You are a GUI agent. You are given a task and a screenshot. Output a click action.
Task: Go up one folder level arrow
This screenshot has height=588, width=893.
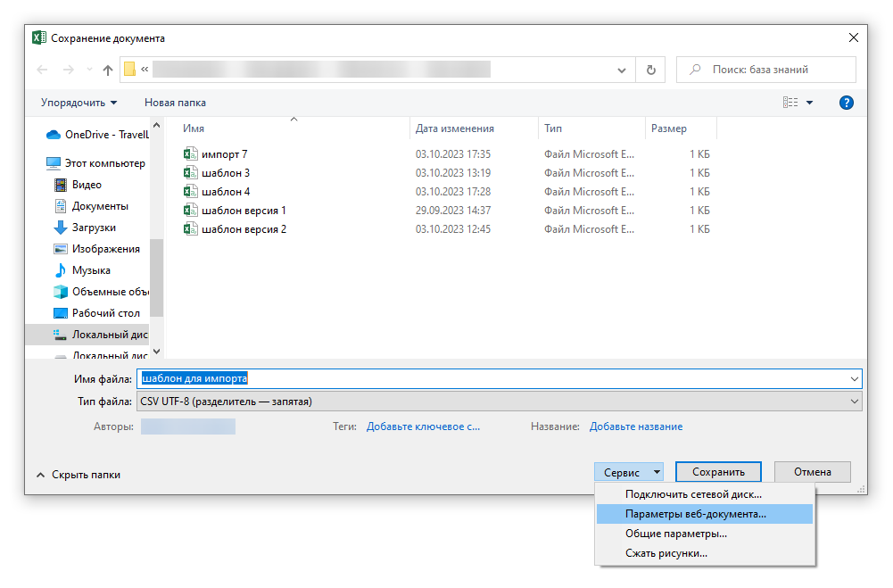(x=108, y=70)
